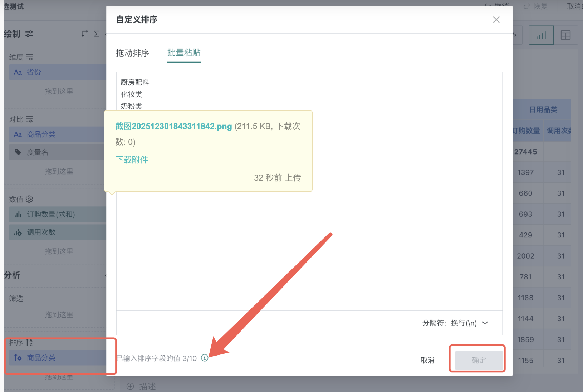Viewport: 583px width, 392px height.
Task: Click the bar-chart icon on 订购数量(求和)
Action: (18, 214)
